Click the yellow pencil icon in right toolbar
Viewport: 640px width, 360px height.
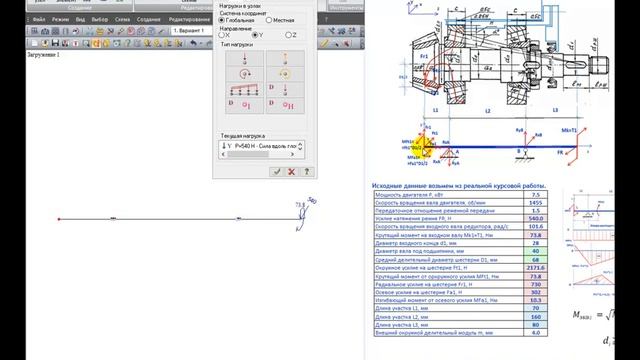point(324,43)
